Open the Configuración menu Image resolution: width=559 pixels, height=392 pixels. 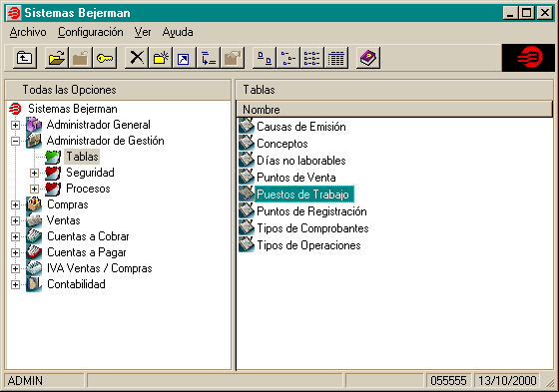(91, 32)
